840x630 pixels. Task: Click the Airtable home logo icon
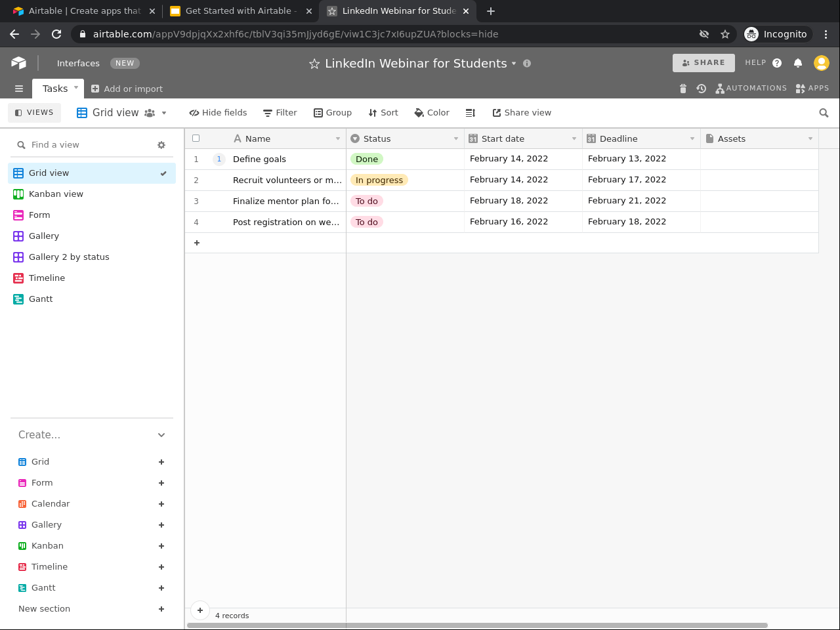(18, 63)
